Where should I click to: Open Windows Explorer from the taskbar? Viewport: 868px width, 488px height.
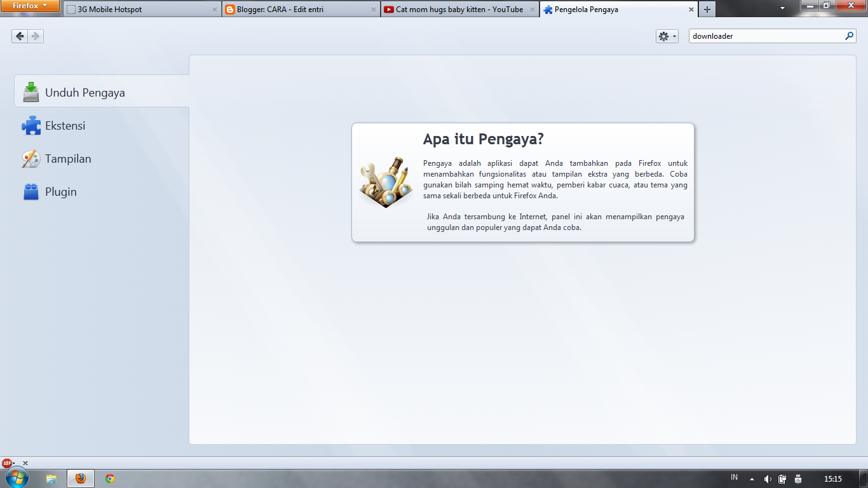(52, 479)
